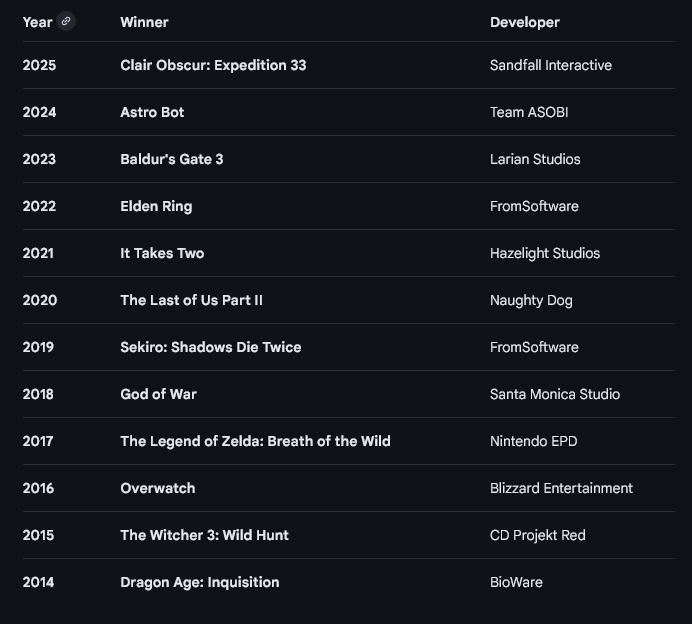Click Dragon Age: Inquisition title
This screenshot has height=624, width=692.
coord(199,582)
